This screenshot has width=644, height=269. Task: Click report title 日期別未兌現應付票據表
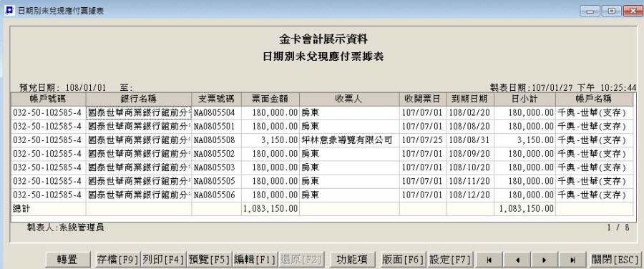click(x=323, y=57)
